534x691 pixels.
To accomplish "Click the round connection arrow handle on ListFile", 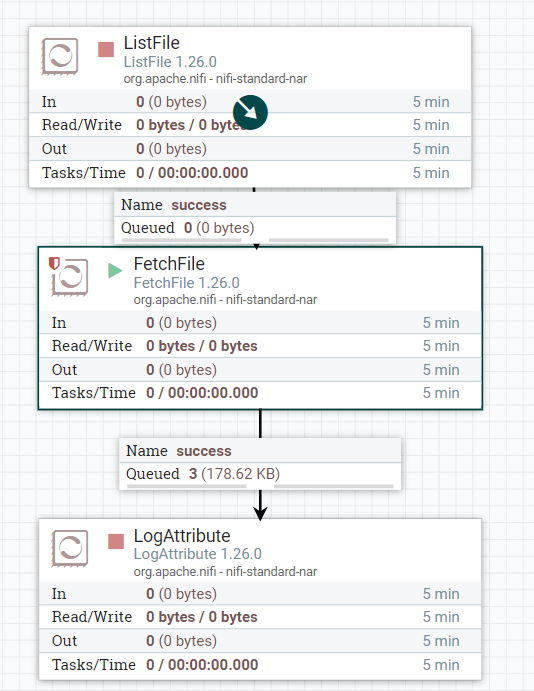I will click(x=250, y=112).
